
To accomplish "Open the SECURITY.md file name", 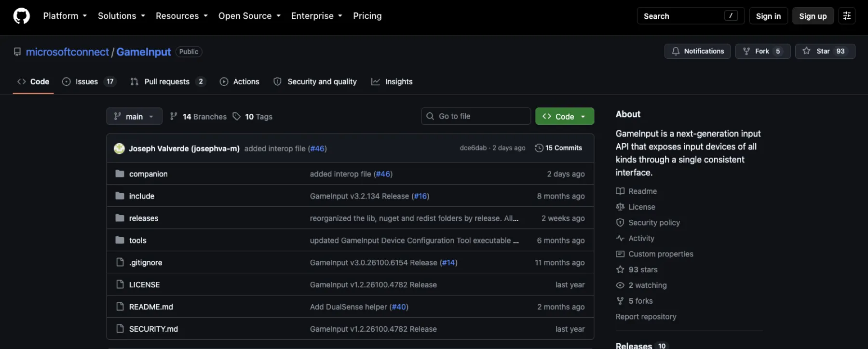I will pos(153,329).
